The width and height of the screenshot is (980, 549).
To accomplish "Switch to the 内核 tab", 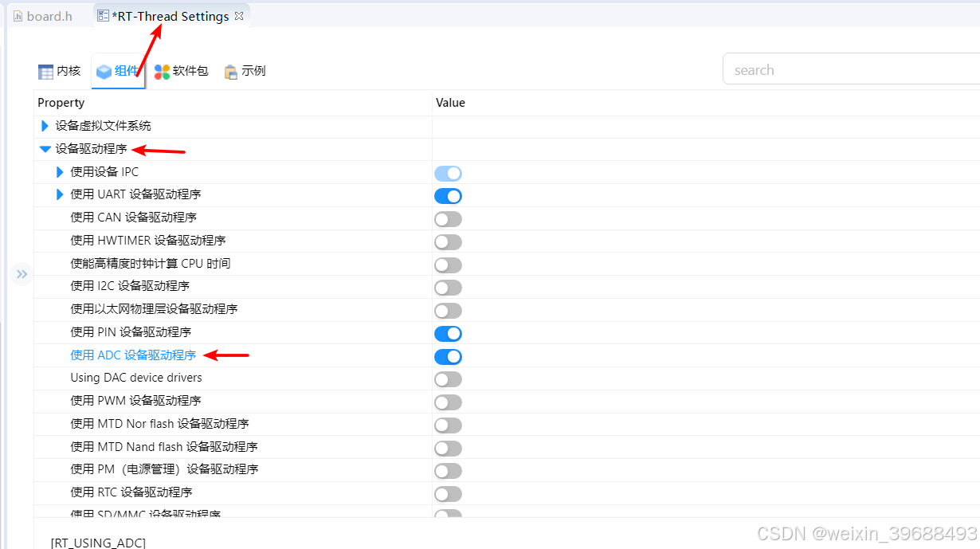I will 60,71.
